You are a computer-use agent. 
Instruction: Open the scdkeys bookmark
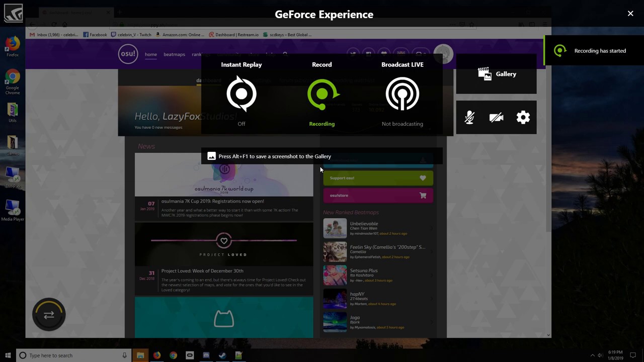[287, 35]
